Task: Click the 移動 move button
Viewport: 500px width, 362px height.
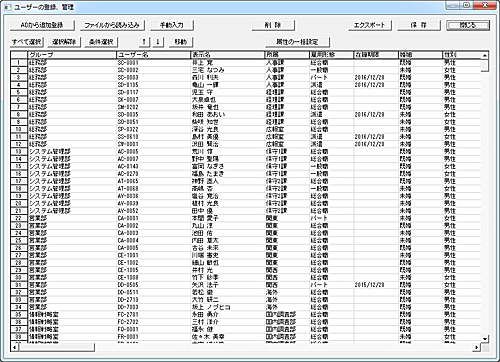Action: coord(181,42)
